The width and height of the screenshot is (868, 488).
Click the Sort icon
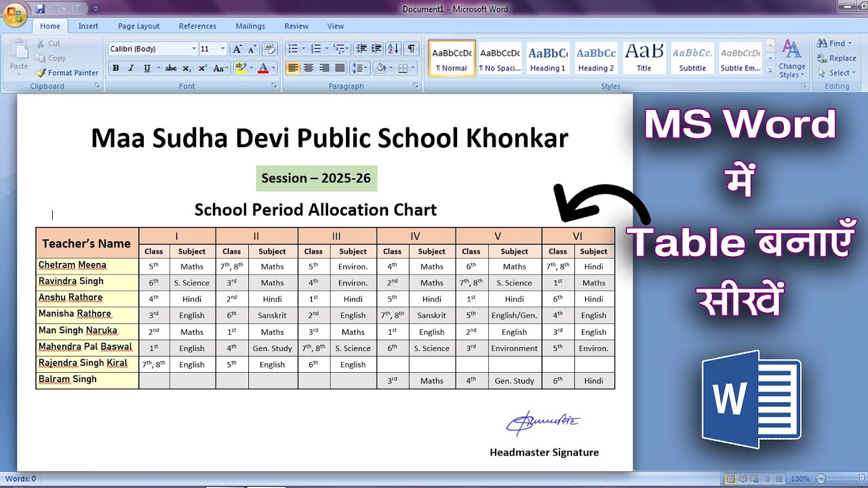tap(393, 49)
